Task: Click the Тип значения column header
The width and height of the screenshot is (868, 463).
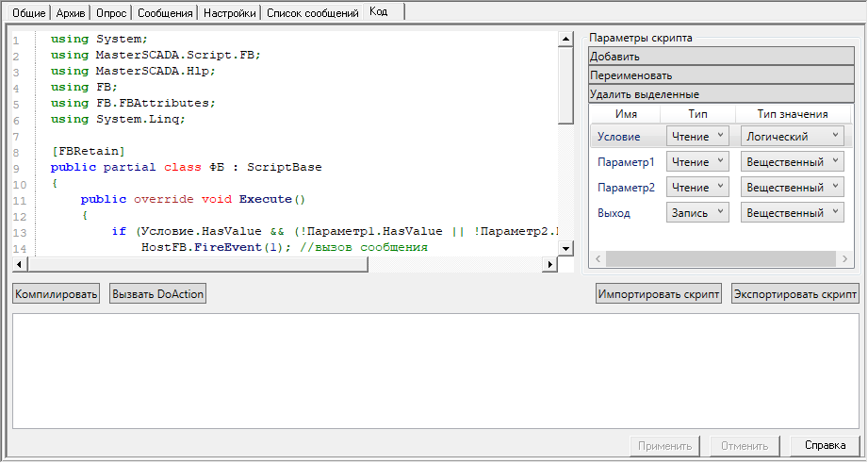Action: tap(793, 114)
